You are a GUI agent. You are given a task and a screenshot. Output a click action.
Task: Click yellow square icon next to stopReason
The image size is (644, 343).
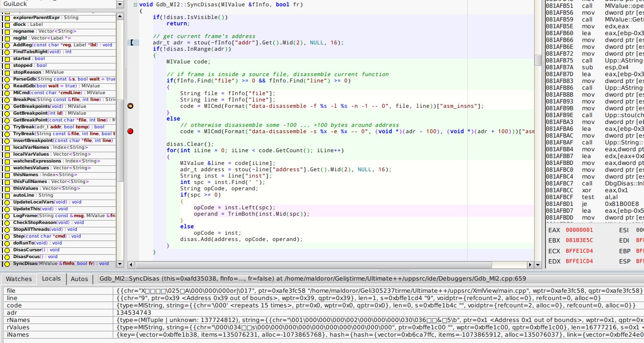pyautogui.click(x=7, y=72)
